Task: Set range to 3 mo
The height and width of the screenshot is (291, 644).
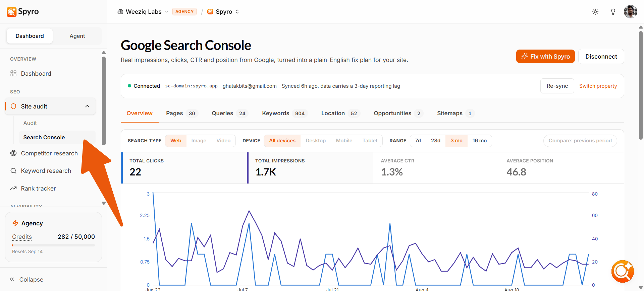Action: coord(457,141)
